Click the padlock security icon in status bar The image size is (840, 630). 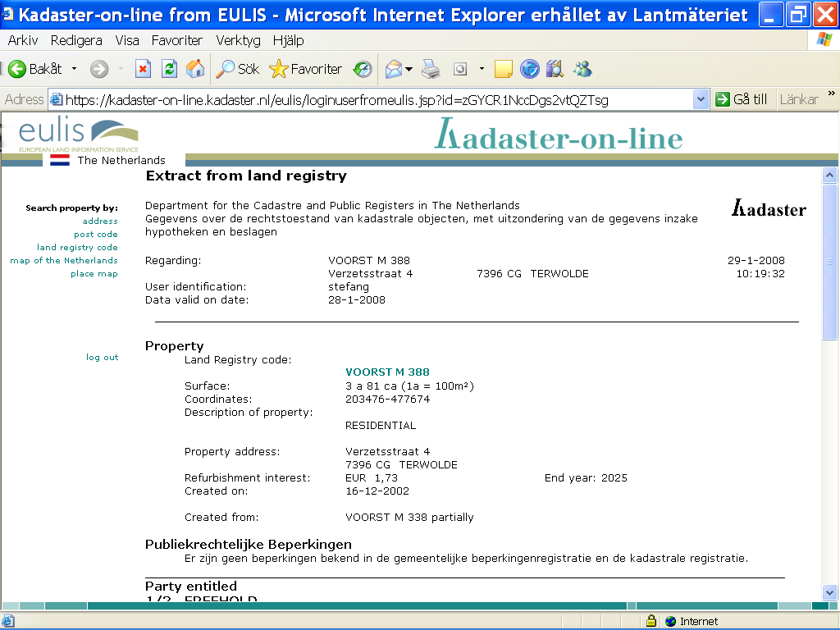click(651, 621)
